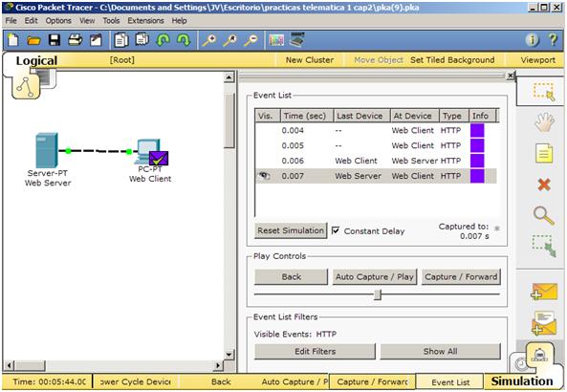This screenshot has width=567, height=392.
Task: Click the question mark help icon
Action: pos(553,39)
